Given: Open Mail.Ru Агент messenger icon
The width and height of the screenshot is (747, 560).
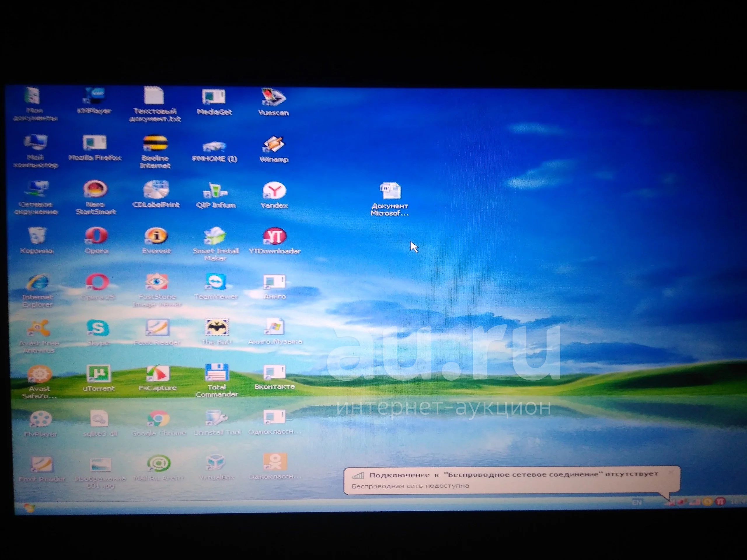Looking at the screenshot, I should pyautogui.click(x=159, y=468).
